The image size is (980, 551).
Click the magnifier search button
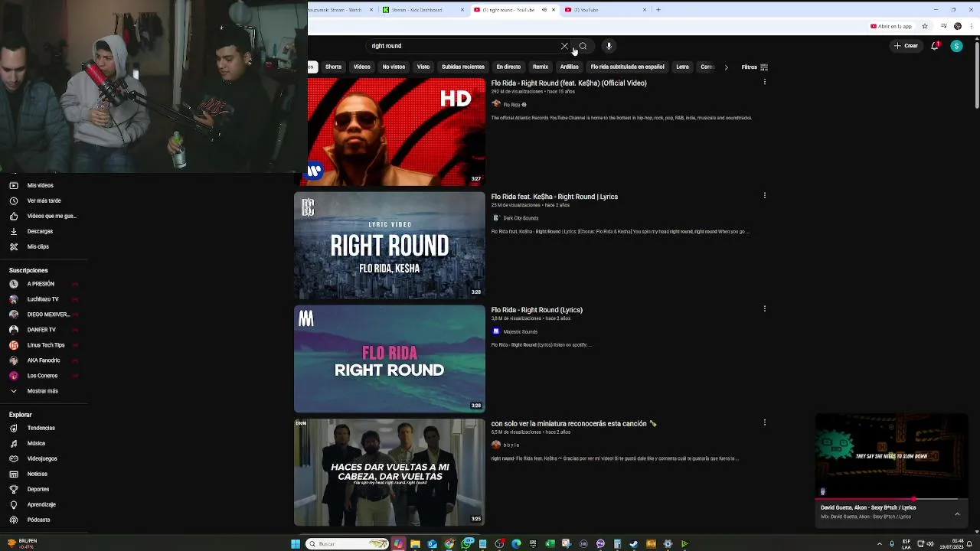[583, 46]
